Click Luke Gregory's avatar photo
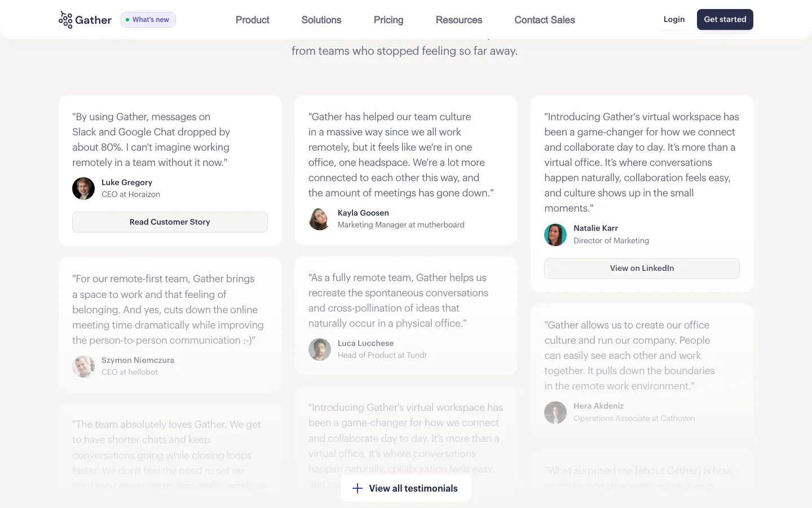 coord(83,189)
